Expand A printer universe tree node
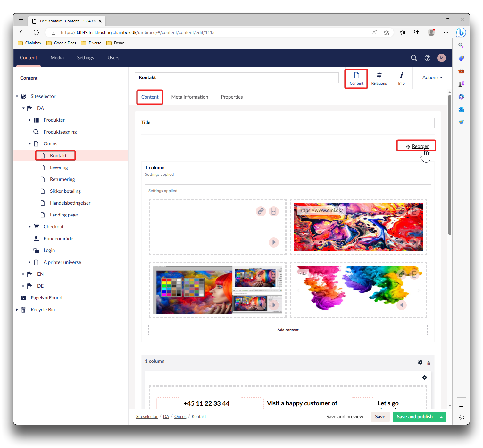483x448 pixels. (29, 262)
